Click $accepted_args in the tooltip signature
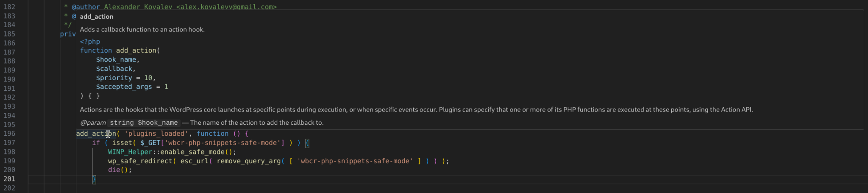868x193 pixels. click(124, 87)
